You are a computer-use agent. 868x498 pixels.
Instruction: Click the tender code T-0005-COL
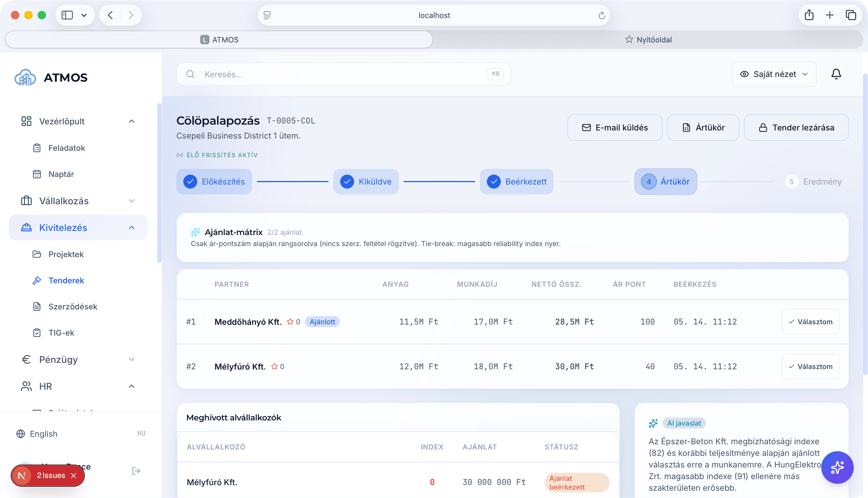(x=290, y=121)
